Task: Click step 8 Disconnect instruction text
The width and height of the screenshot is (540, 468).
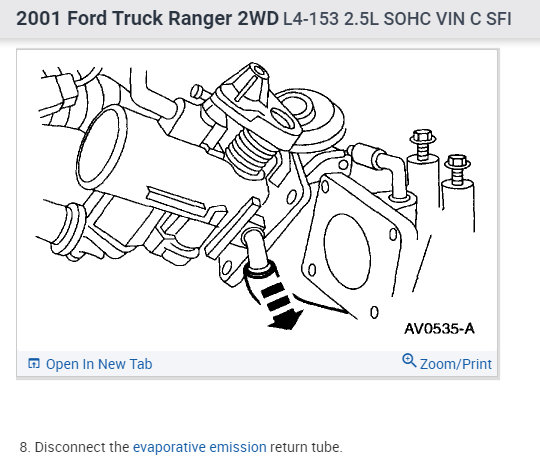Action: [x=181, y=447]
